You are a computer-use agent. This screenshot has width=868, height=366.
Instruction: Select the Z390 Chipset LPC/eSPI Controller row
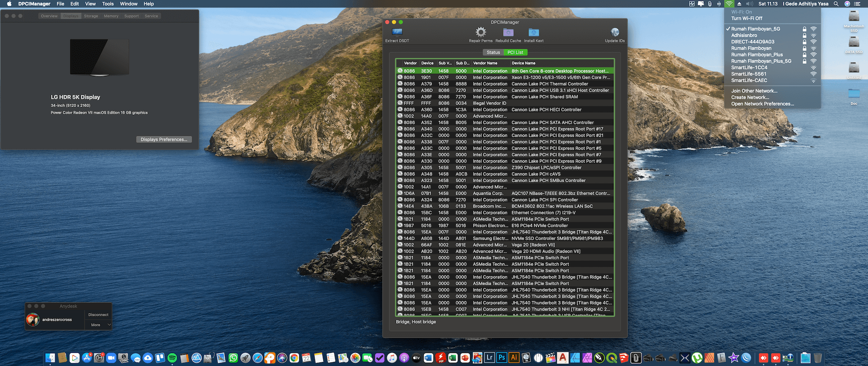[505, 168]
